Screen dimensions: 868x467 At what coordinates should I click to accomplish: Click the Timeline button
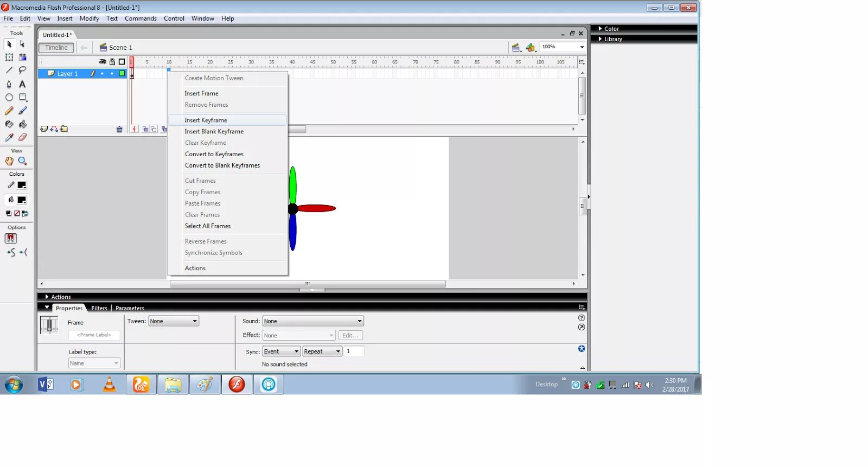click(x=56, y=48)
